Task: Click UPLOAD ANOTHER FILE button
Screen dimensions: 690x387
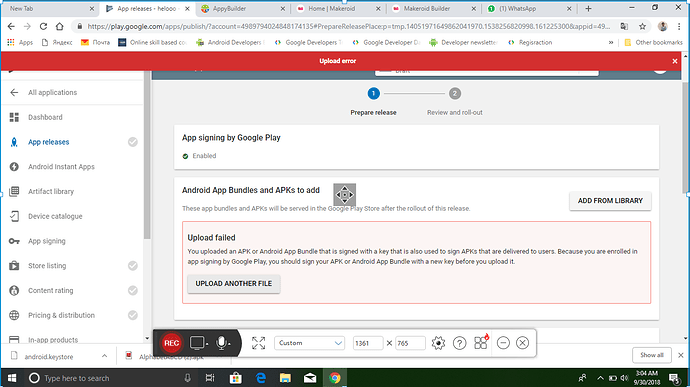Action: tap(234, 284)
